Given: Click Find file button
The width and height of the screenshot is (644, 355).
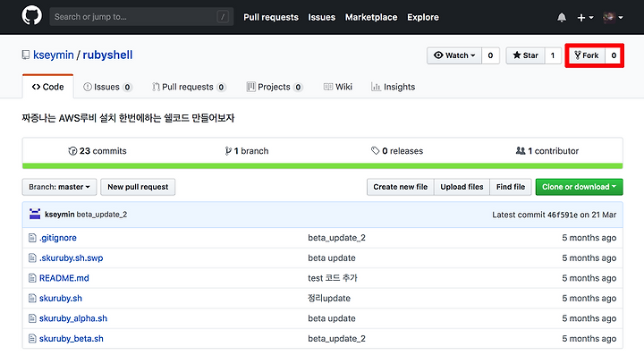Looking at the screenshot, I should pyautogui.click(x=511, y=187).
